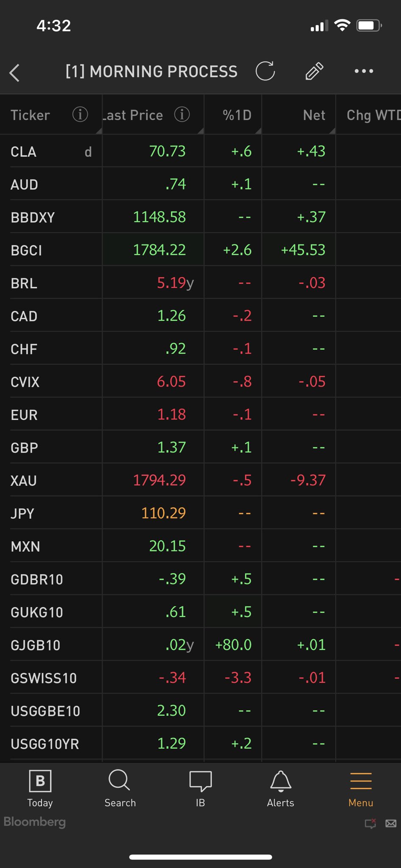Tap the Chg WTD column header
Image resolution: width=401 pixels, height=868 pixels.
(372, 115)
